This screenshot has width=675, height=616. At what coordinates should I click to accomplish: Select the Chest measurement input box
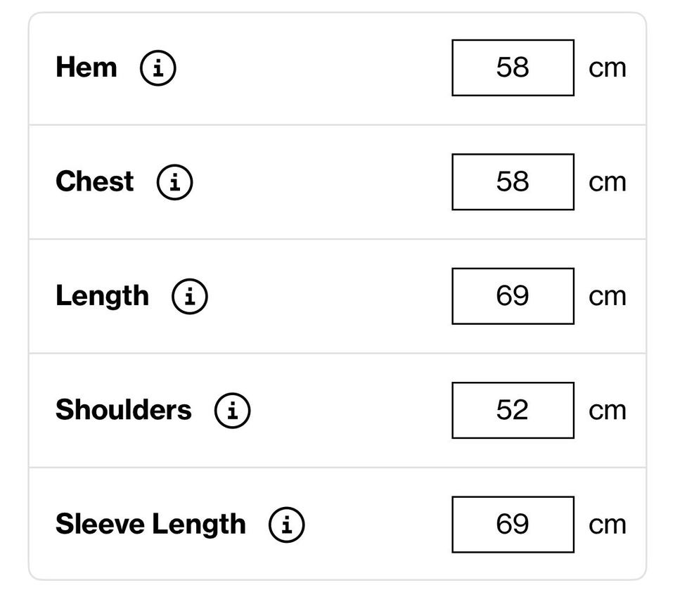tap(513, 182)
